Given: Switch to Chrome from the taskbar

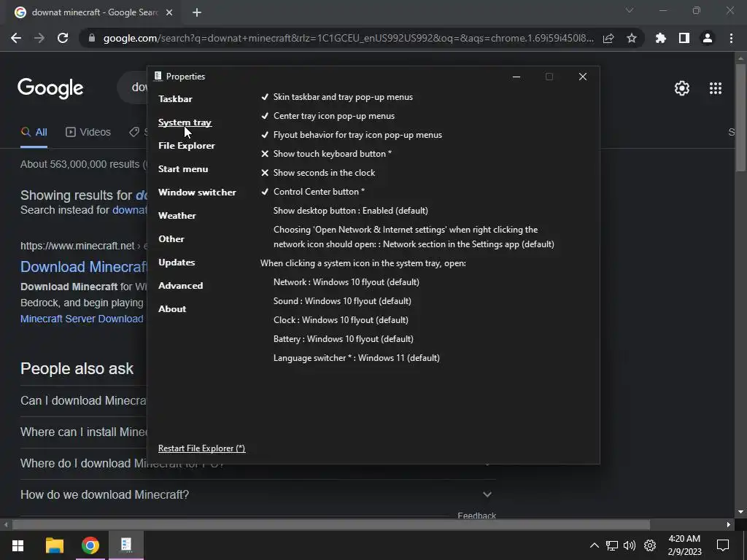Looking at the screenshot, I should pyautogui.click(x=90, y=545).
